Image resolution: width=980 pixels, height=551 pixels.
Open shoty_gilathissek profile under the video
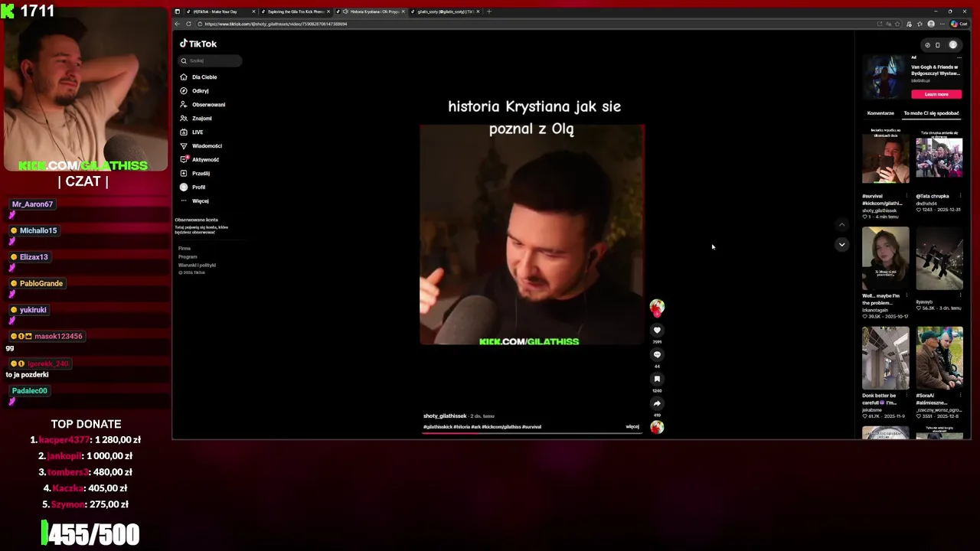pyautogui.click(x=445, y=416)
